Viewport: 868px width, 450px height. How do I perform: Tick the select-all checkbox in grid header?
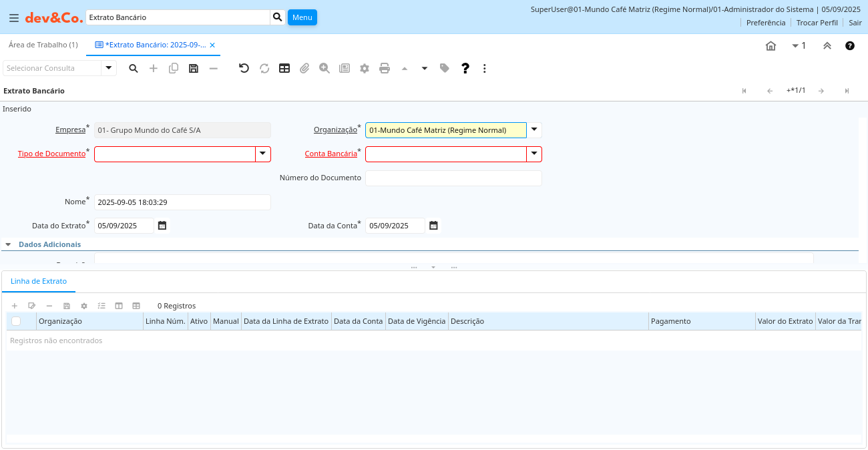[x=16, y=321]
